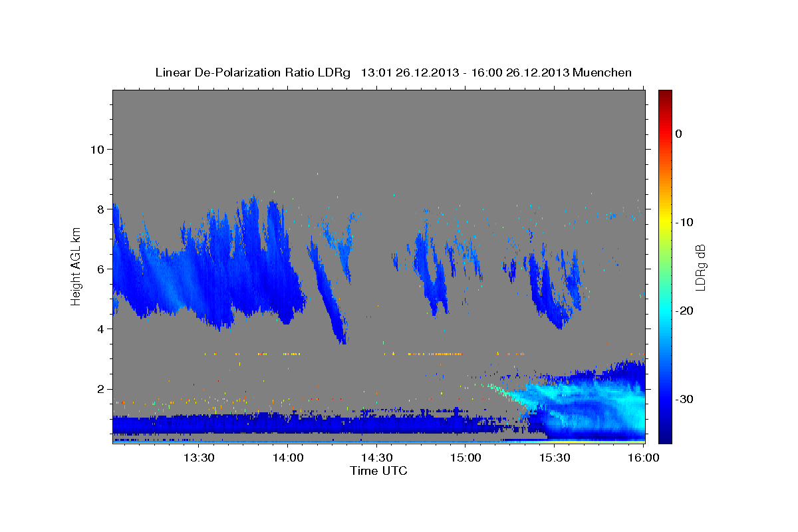Click the 'Time UTC' axis label

click(378, 471)
